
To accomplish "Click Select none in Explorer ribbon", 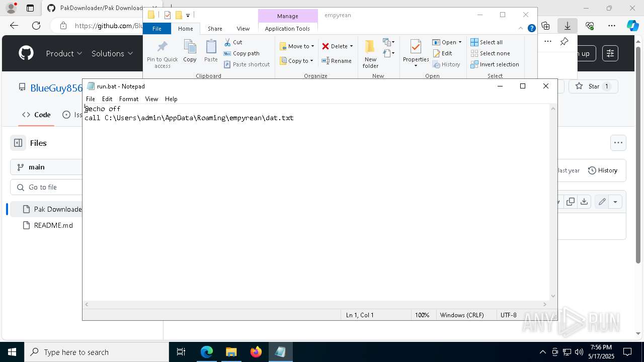I will pos(490,53).
